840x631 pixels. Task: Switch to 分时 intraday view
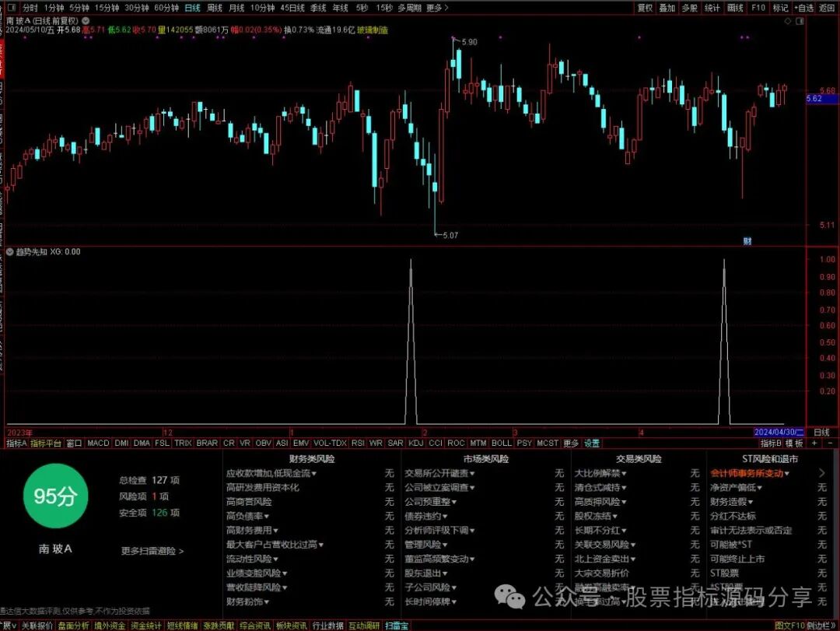tap(30, 8)
